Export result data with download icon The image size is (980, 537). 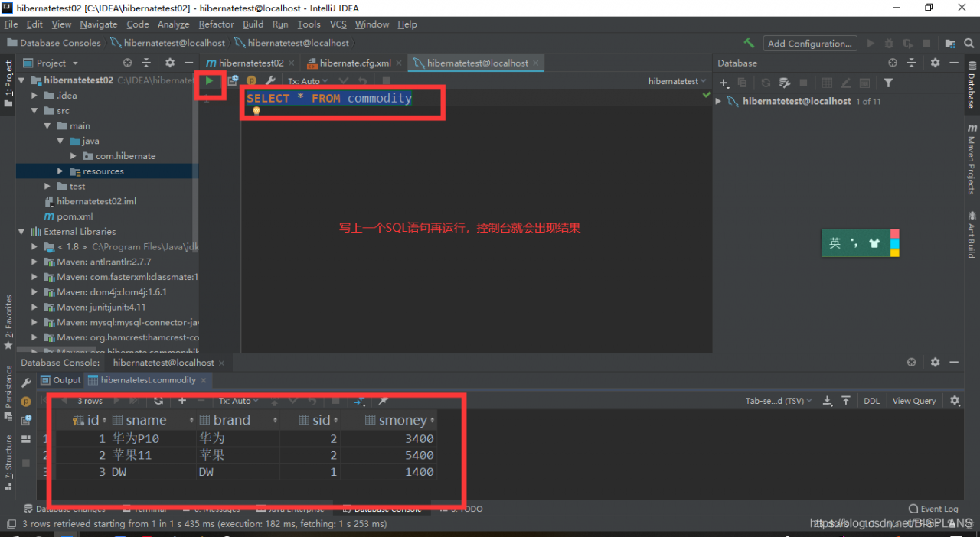828,401
